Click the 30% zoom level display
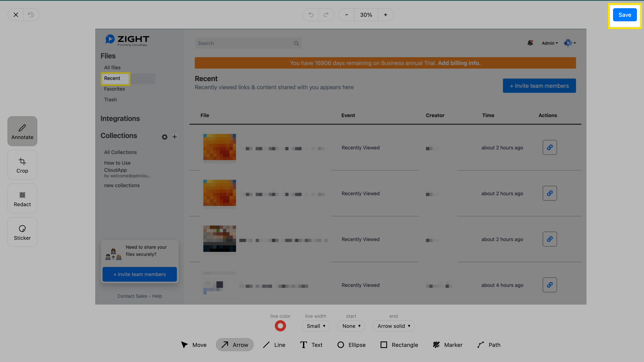Image resolution: width=644 pixels, height=362 pixels. 366,15
